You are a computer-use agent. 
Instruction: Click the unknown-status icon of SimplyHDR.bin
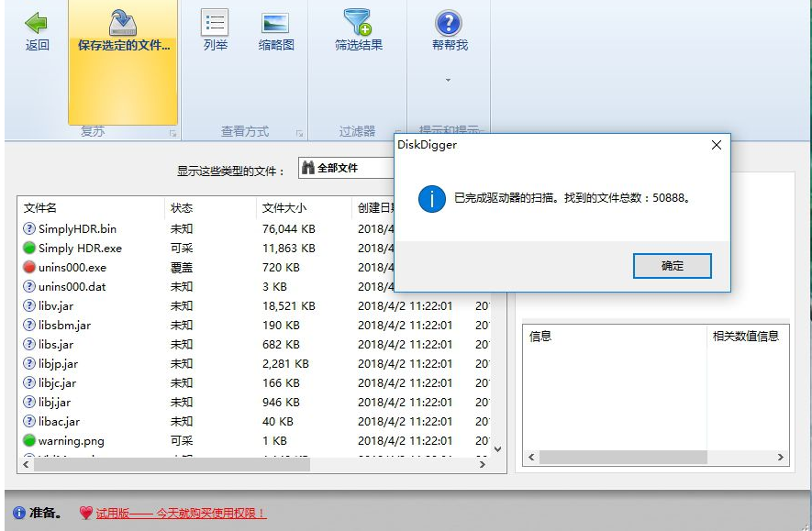pos(29,228)
